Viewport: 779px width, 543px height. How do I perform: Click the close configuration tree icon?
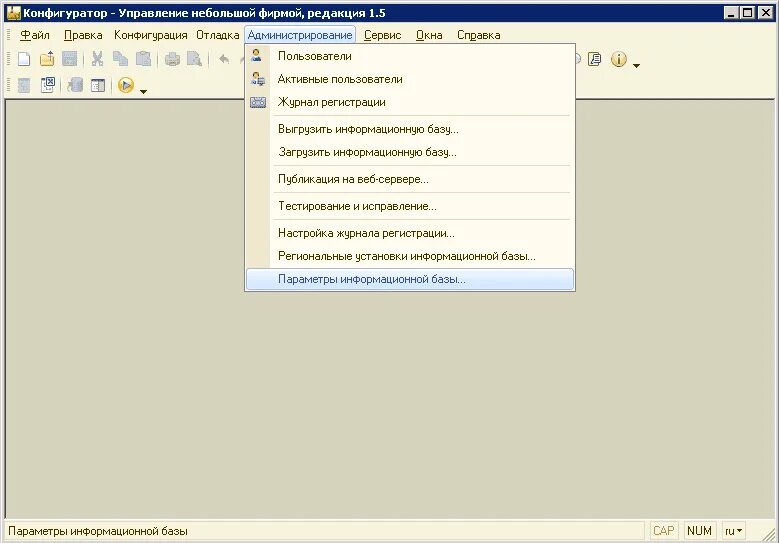47,85
